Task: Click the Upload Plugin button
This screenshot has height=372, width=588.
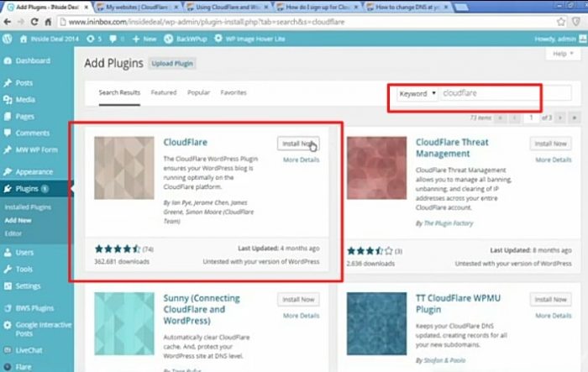Action: pyautogui.click(x=172, y=63)
